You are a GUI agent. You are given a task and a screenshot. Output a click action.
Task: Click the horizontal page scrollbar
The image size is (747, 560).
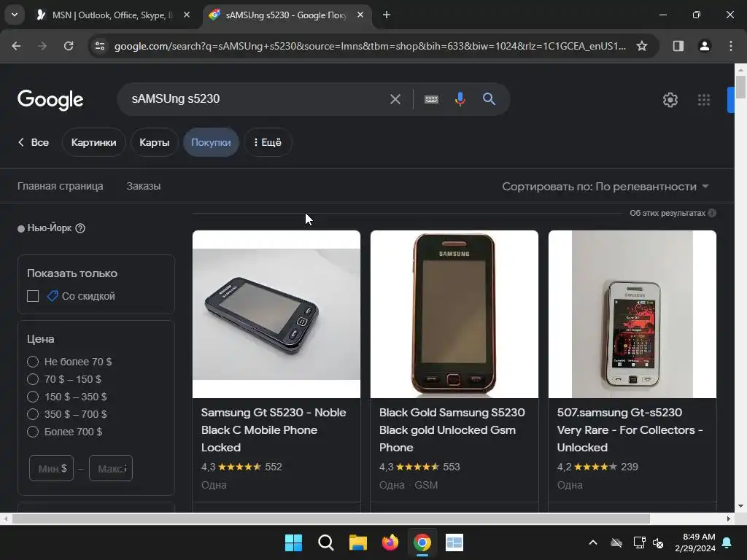[331, 518]
